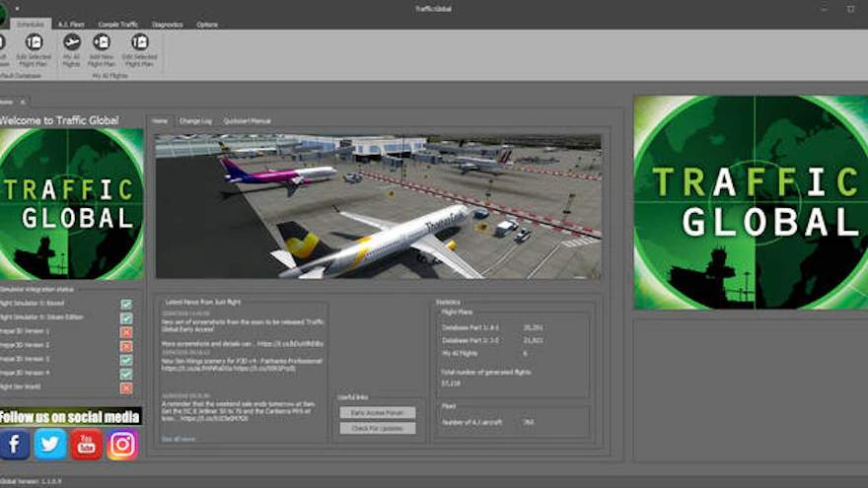Click the Check For Updates button
The width and height of the screenshot is (868, 488).
tap(378, 428)
